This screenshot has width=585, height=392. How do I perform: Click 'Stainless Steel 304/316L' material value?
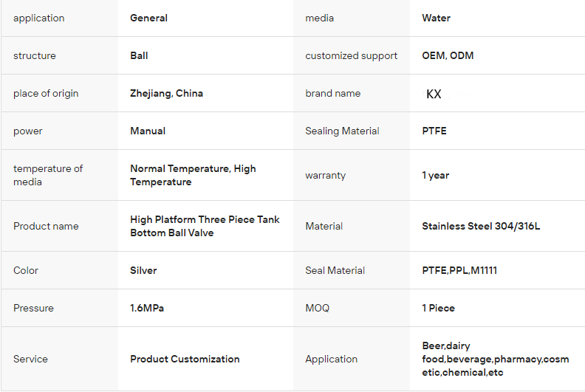pyautogui.click(x=481, y=226)
